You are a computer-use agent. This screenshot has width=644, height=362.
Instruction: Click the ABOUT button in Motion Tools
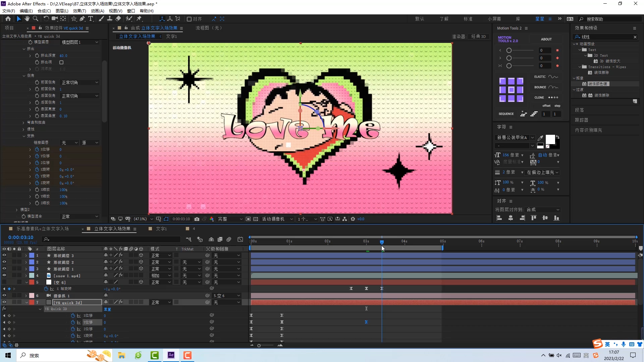point(546,39)
